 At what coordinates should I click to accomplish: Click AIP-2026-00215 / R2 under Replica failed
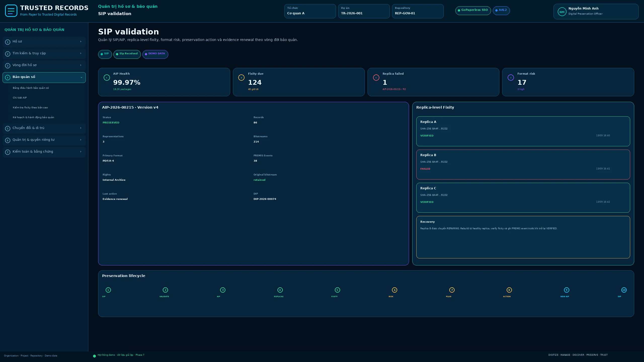[x=394, y=89]
